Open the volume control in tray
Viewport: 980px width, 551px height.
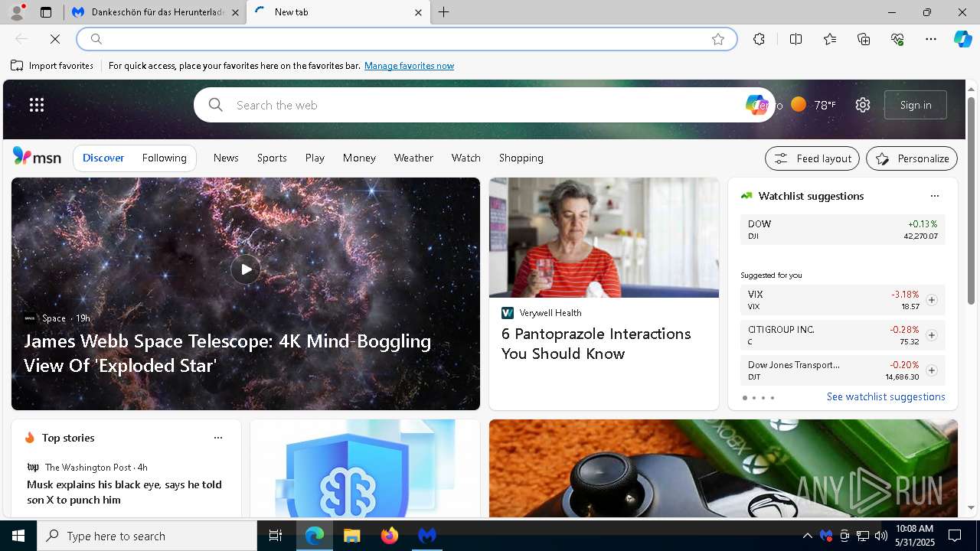(880, 536)
